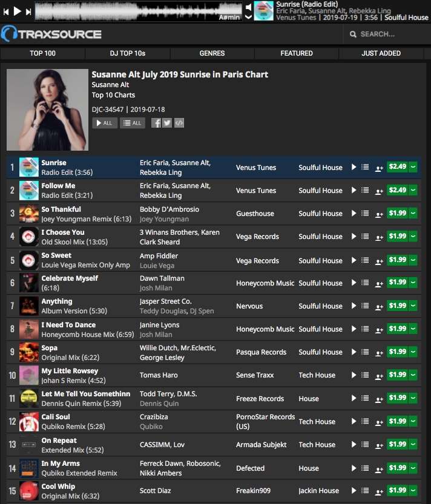Focus the Search field

[386, 34]
